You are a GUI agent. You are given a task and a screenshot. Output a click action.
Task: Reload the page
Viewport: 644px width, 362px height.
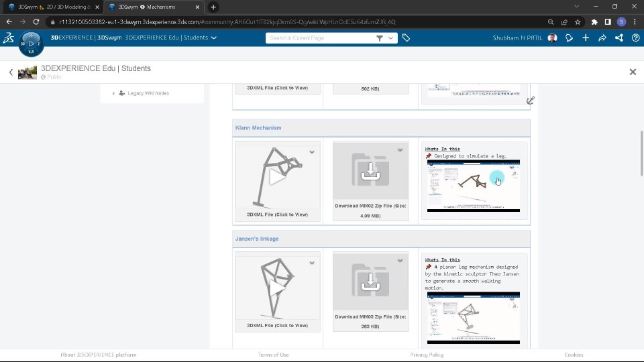tap(36, 21)
